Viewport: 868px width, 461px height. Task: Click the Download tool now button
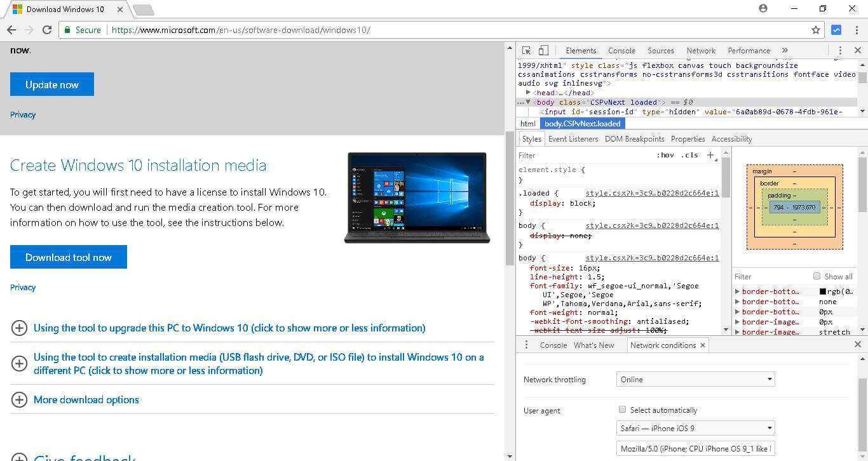(69, 257)
